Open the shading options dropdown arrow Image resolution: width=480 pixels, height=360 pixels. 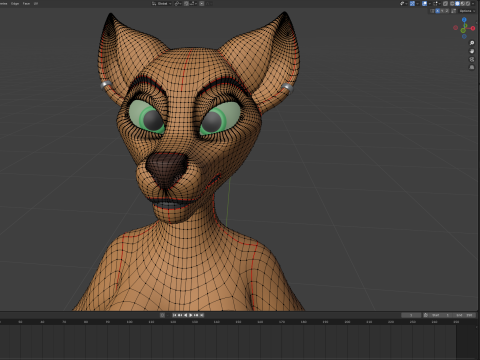click(473, 4)
